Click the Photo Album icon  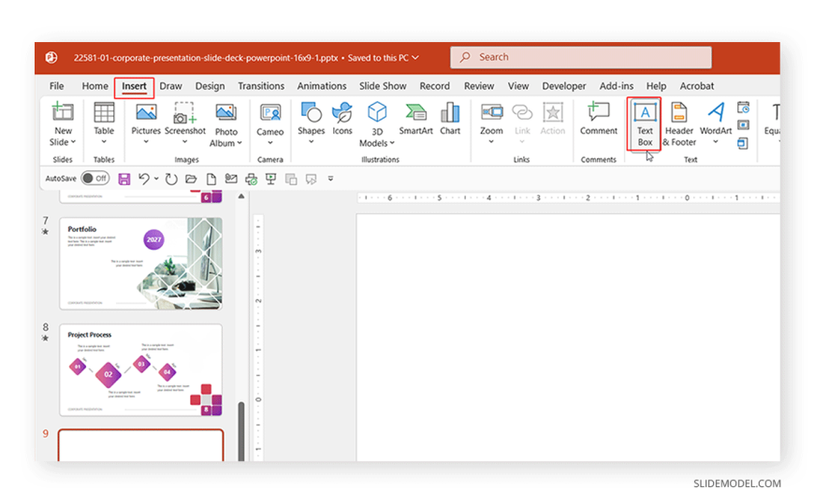pyautogui.click(x=225, y=112)
